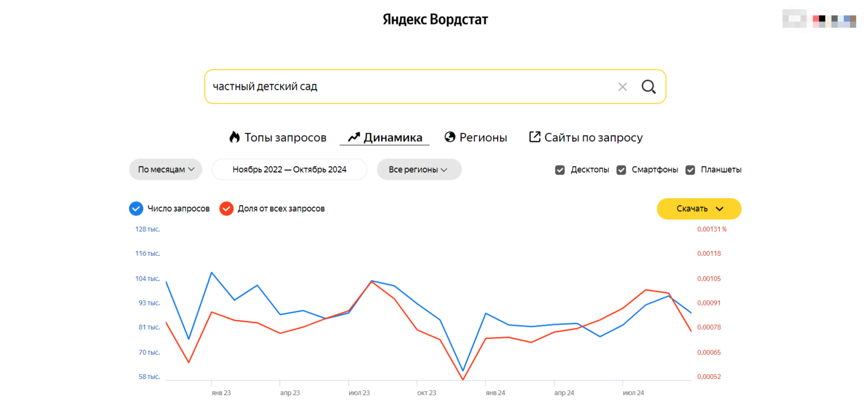Click the globe icon for Регионы
The image size is (868, 413).
click(x=450, y=137)
